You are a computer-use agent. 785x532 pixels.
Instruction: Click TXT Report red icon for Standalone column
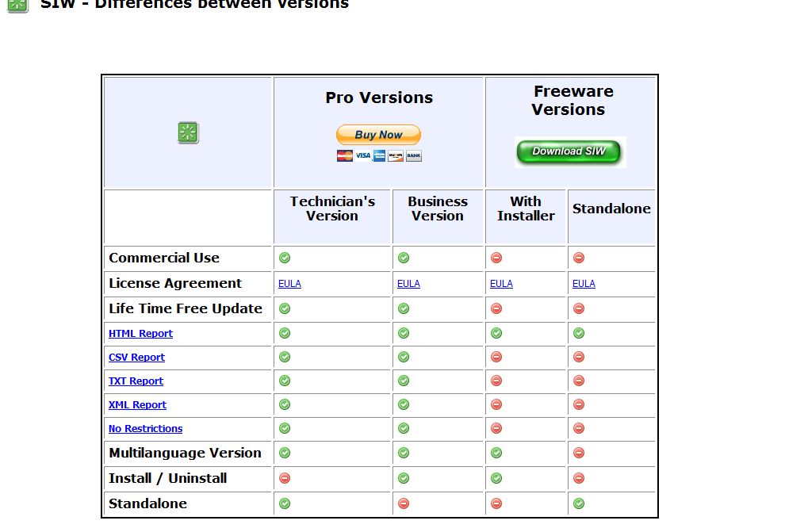(x=579, y=381)
